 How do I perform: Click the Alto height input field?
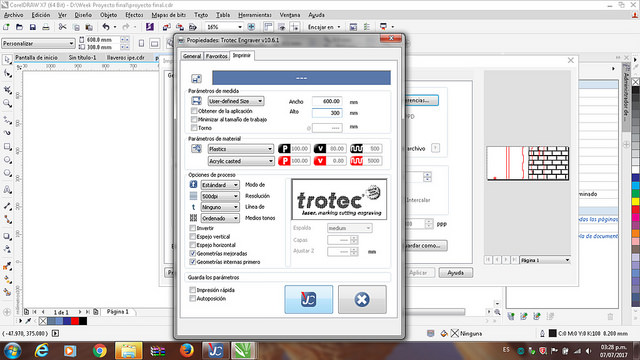tap(327, 113)
